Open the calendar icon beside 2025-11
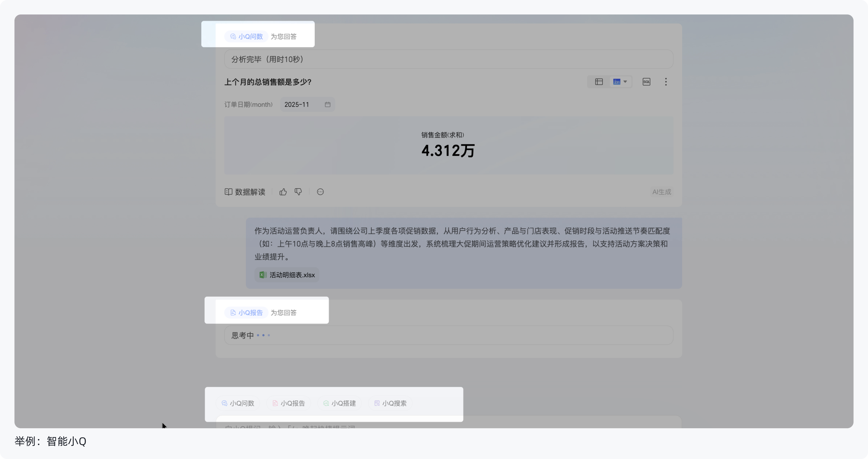This screenshot has width=868, height=459. [327, 104]
